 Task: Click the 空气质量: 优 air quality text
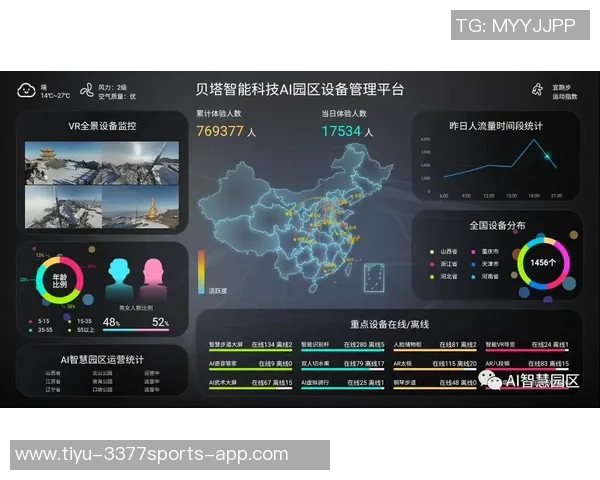click(117, 96)
